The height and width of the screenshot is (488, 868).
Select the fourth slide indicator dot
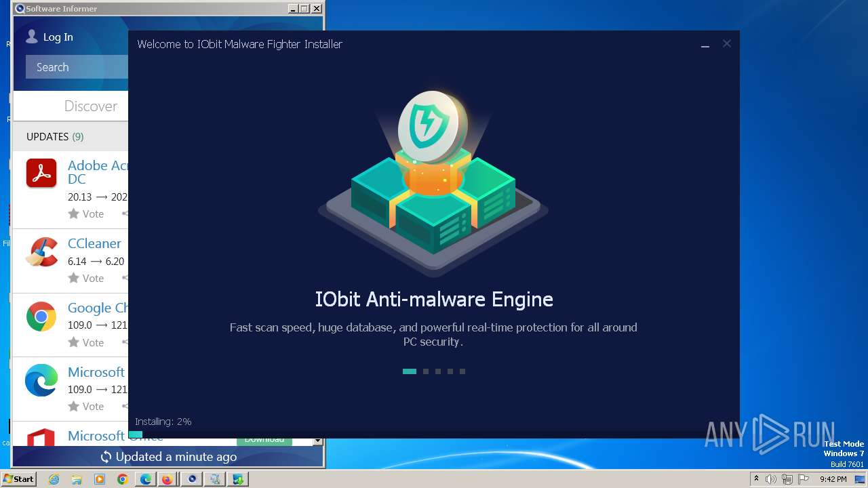(x=450, y=371)
